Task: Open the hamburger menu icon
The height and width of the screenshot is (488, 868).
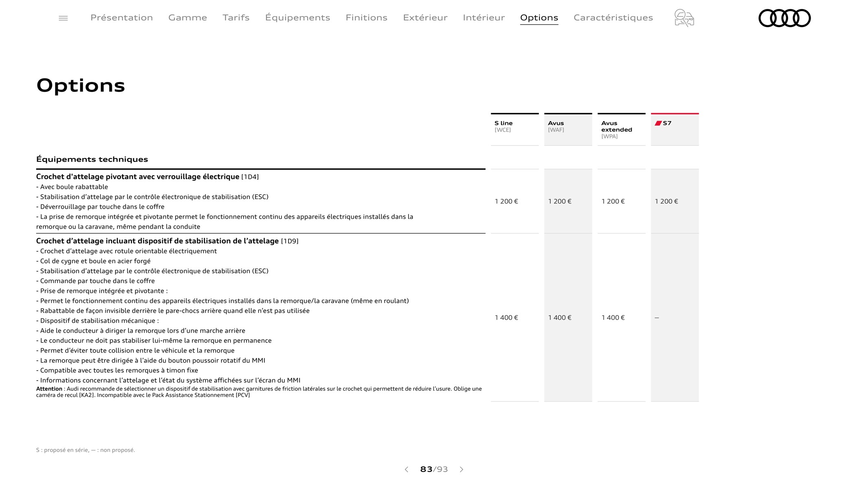Action: tap(63, 18)
